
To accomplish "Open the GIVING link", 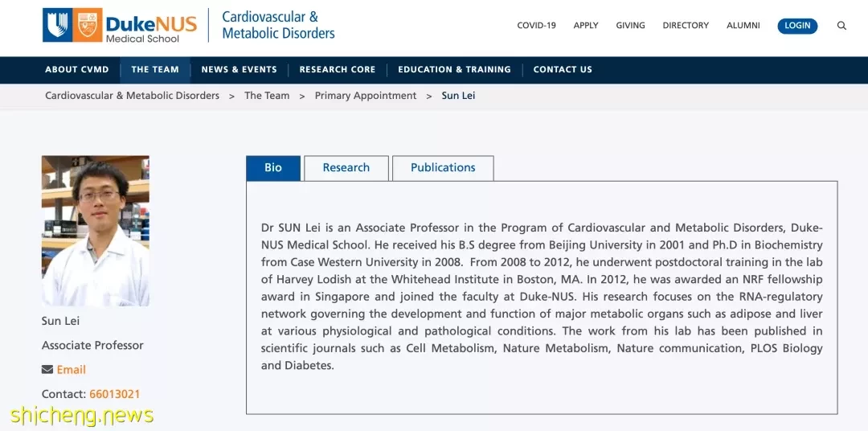I will coord(631,26).
